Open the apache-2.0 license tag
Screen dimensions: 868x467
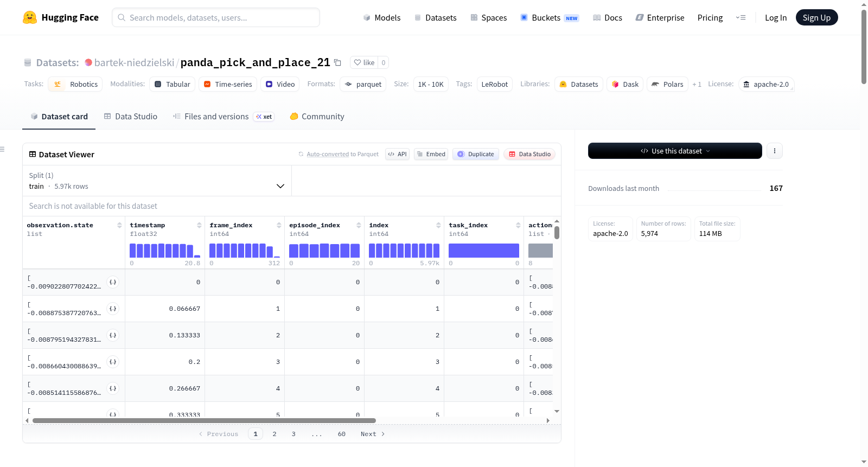coord(766,84)
